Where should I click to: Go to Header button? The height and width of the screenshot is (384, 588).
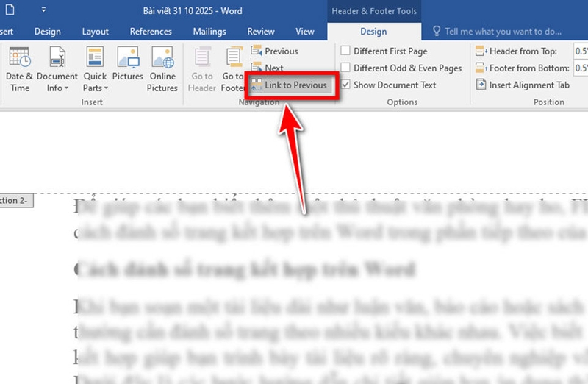tap(201, 69)
